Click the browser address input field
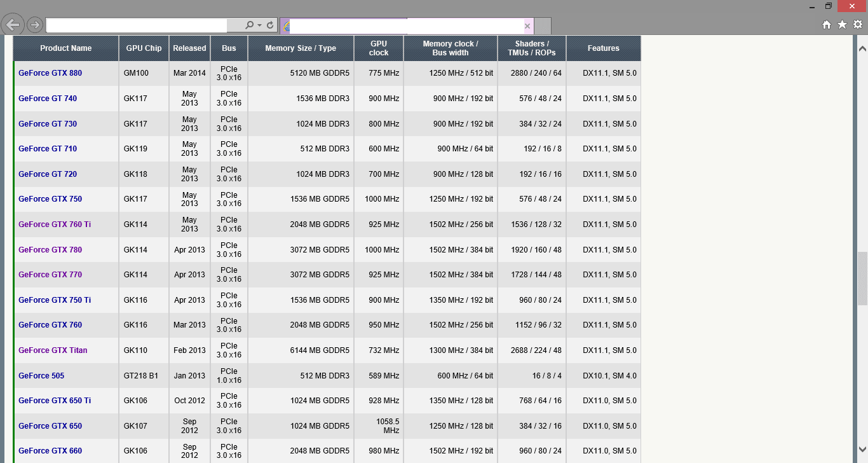Screen dimensions: 868x463 tap(137, 25)
